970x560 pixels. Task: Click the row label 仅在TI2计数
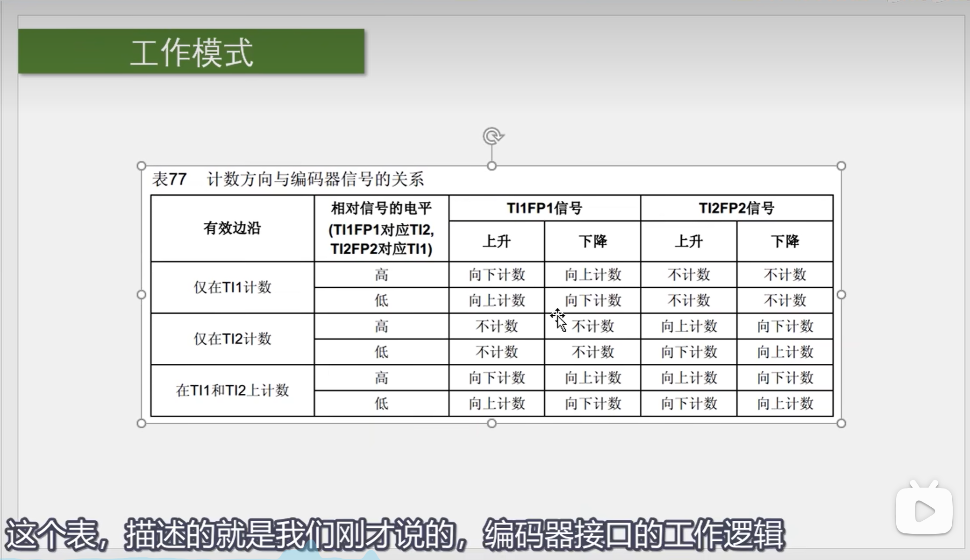232,339
